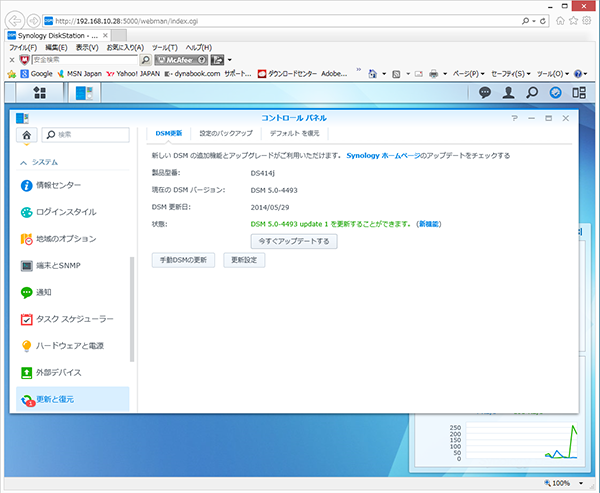Open 端末とSNMP terminal icon

26,266
